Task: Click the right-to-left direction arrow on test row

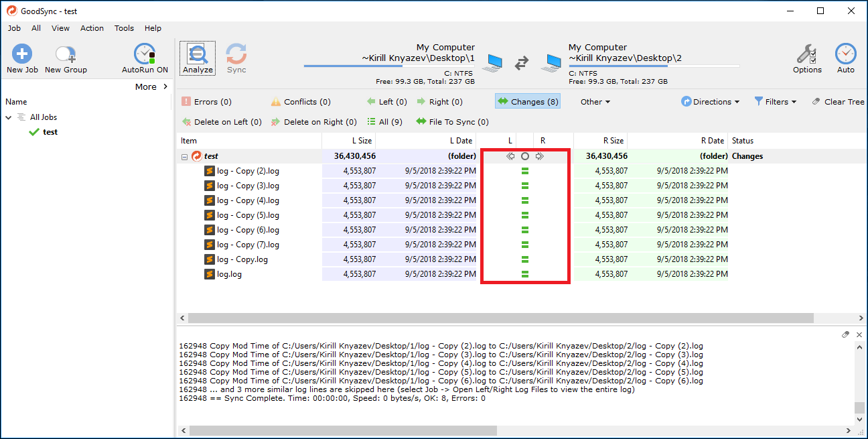Action: tap(510, 156)
